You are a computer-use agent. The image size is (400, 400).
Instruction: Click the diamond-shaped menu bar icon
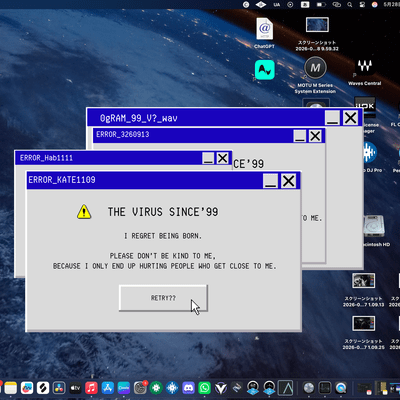(x=261, y=5)
